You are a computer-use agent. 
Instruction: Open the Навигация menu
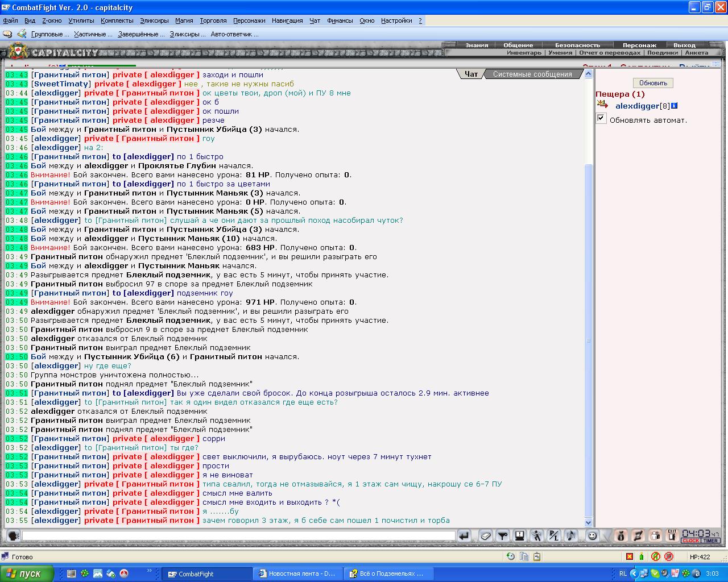click(287, 20)
